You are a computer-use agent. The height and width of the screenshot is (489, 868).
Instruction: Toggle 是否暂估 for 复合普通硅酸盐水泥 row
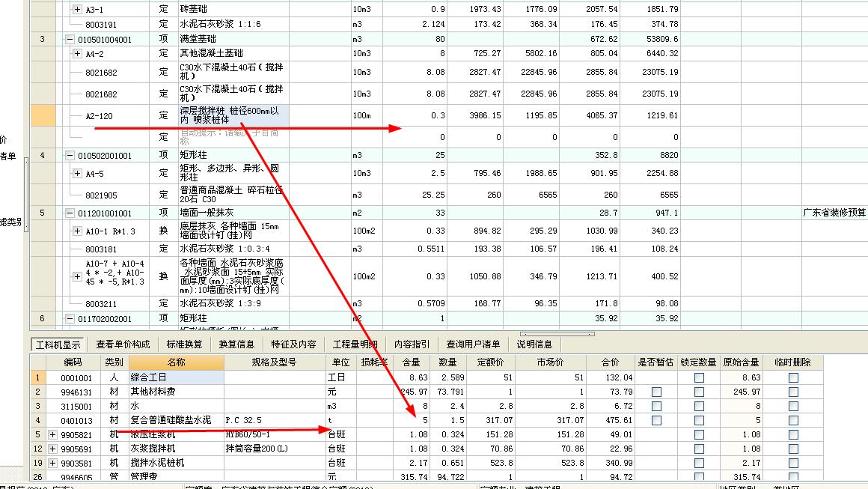pos(656,420)
